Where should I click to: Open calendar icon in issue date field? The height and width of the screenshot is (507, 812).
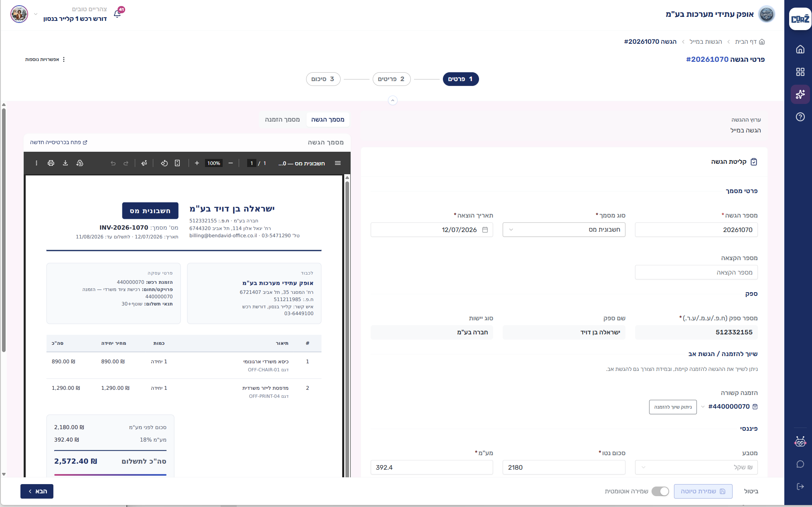[485, 230]
